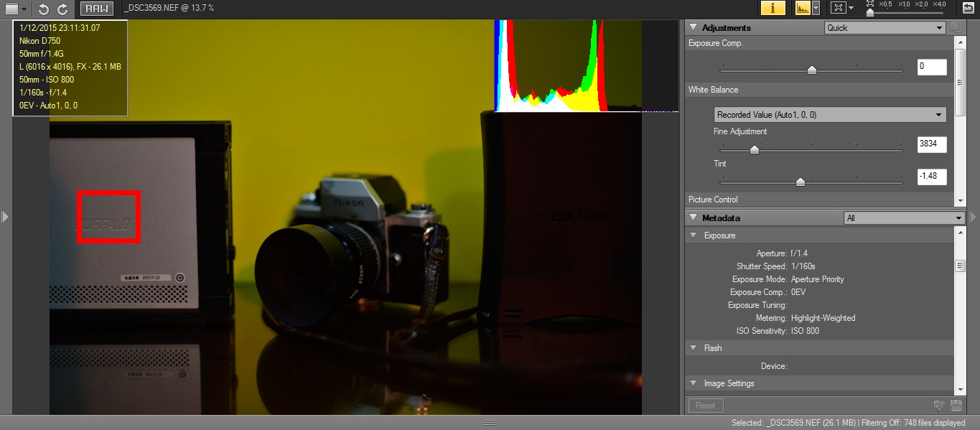This screenshot has height=430, width=980.
Task: Expand the Image Settings section
Action: click(x=693, y=383)
